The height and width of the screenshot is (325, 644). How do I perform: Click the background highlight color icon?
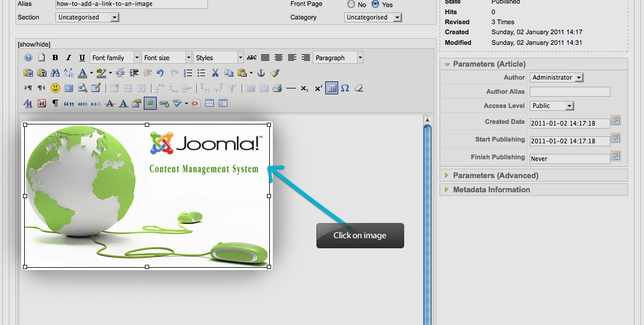(101, 73)
